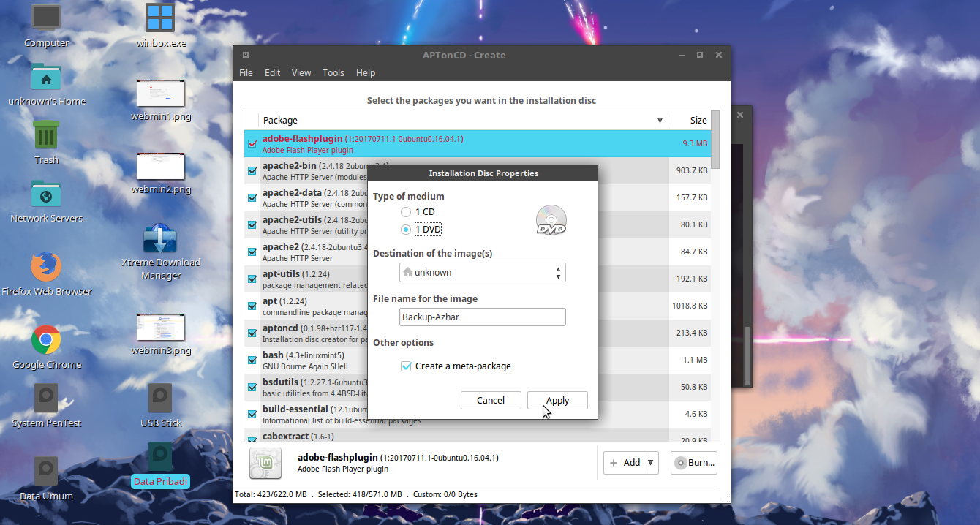Uncheck the apache2-bin package
Image resolution: width=980 pixels, height=525 pixels.
pyautogui.click(x=252, y=170)
